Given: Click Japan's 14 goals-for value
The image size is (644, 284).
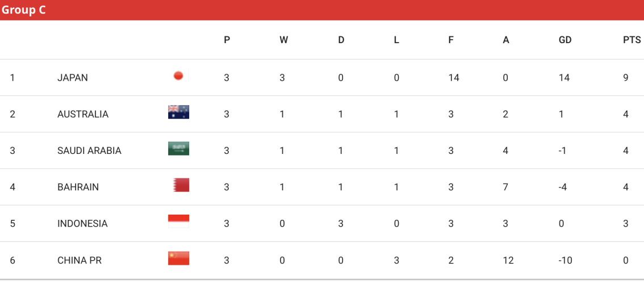Looking at the screenshot, I should pos(454,78).
